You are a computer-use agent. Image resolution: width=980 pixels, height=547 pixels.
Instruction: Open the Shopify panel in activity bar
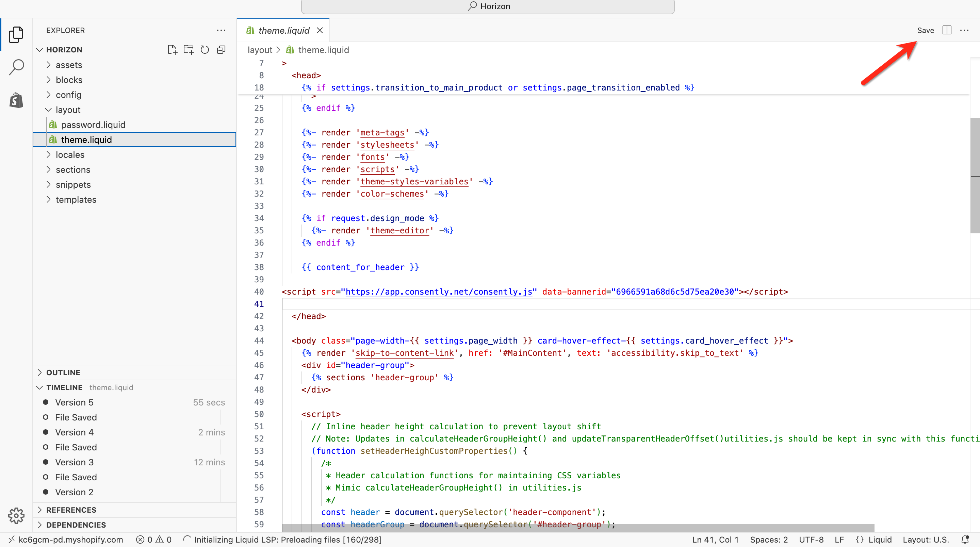(x=16, y=100)
